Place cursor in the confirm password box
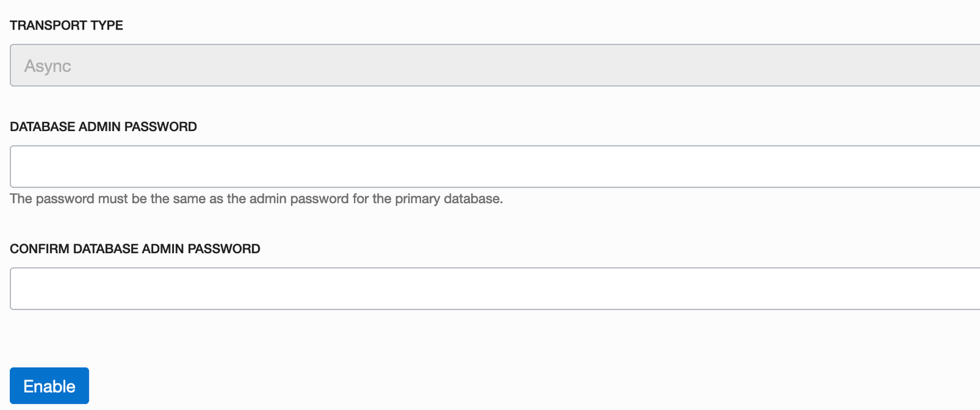Screen dimensions: 980x410 point(490,289)
